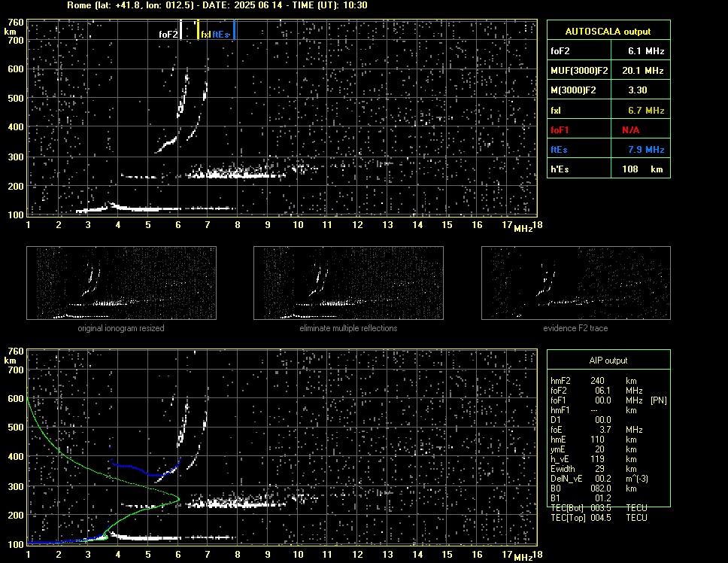
Task: Click the 14 MHz tick on the green-curve ionogram
Action: tap(417, 554)
